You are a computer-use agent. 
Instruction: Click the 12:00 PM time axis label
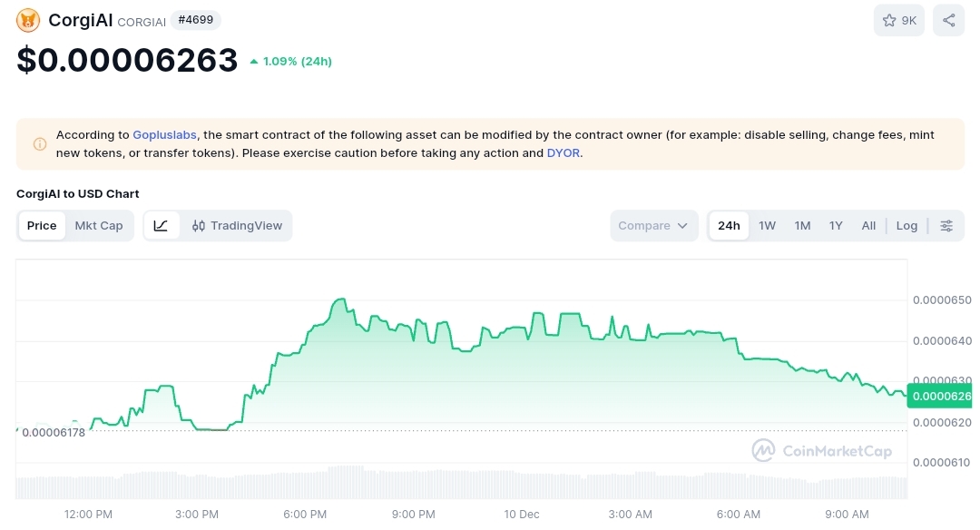click(88, 515)
